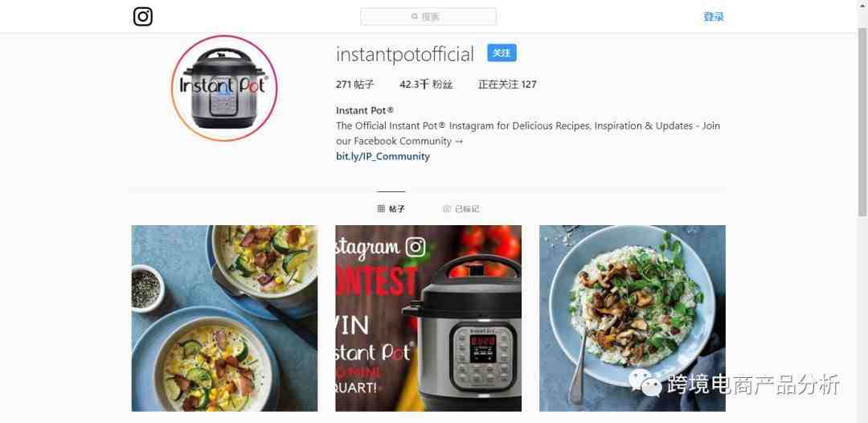Open the corn chowder soup post
Viewport: 868px width, 423px height.
click(x=225, y=318)
